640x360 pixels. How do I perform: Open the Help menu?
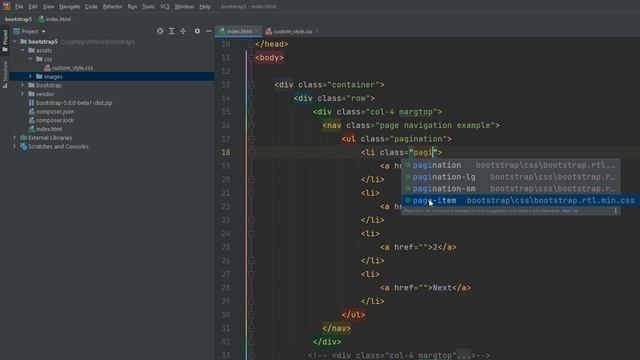[204, 7]
